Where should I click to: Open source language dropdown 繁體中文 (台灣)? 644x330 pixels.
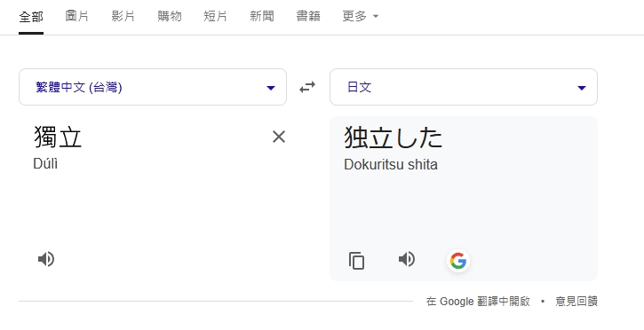tap(153, 87)
